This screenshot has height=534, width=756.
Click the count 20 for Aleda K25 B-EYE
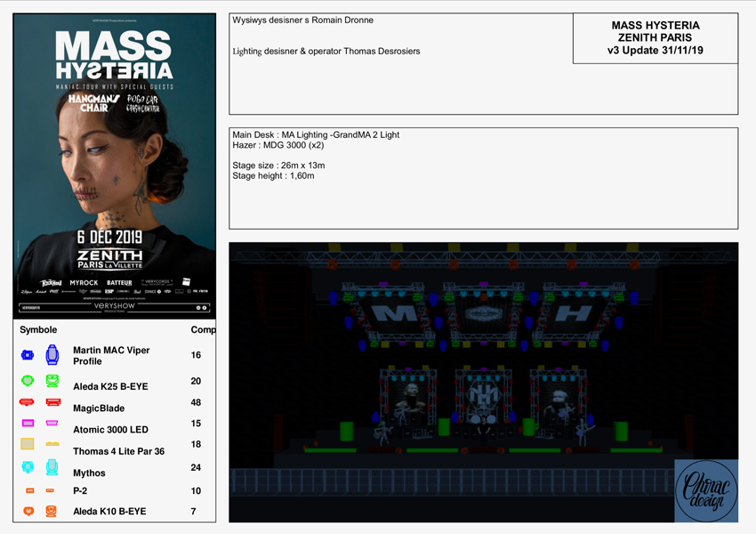(x=196, y=381)
